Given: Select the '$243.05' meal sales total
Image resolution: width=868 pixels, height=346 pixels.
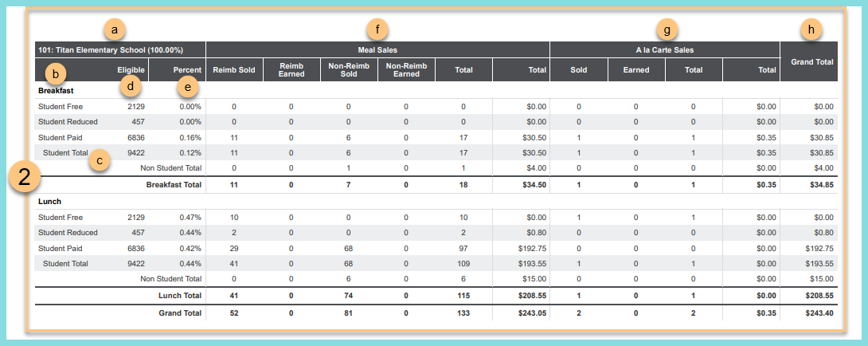Looking at the screenshot, I should (x=532, y=313).
